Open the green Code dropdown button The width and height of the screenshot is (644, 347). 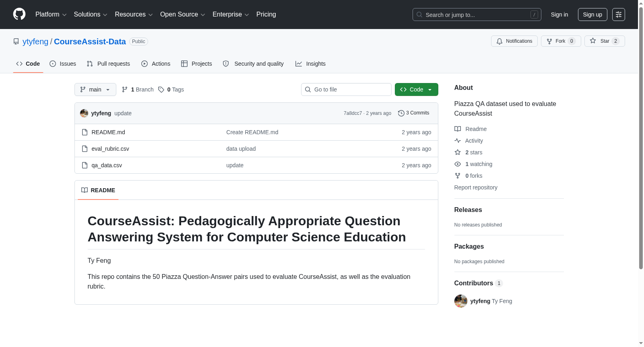[416, 89]
